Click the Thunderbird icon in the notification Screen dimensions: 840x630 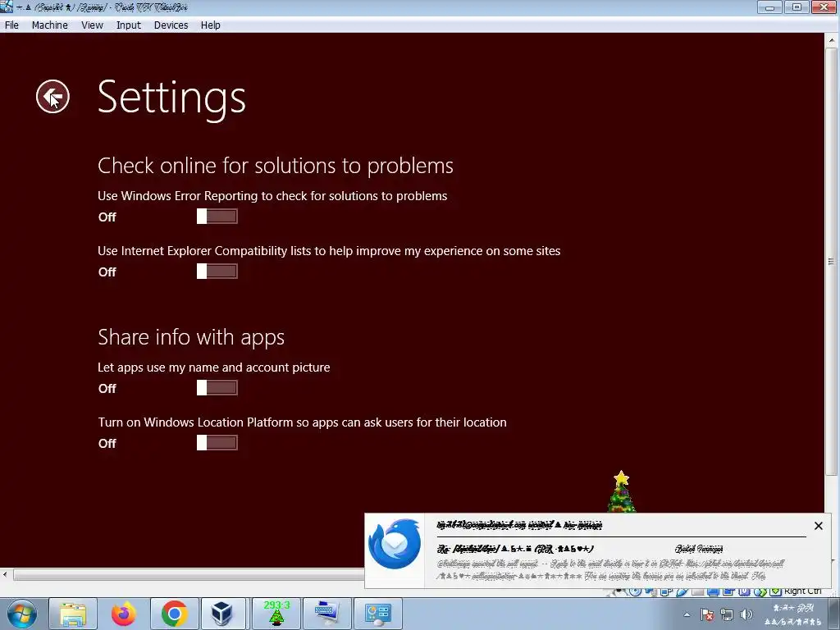[395, 545]
